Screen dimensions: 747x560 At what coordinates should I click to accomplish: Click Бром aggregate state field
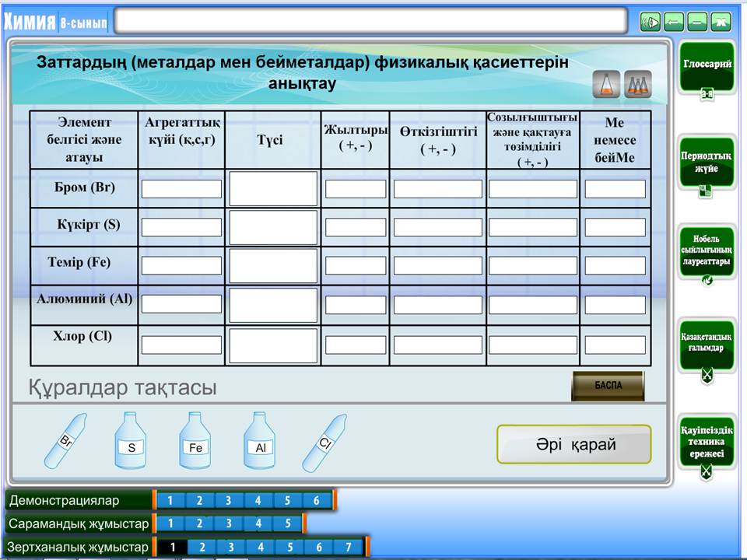pyautogui.click(x=181, y=188)
